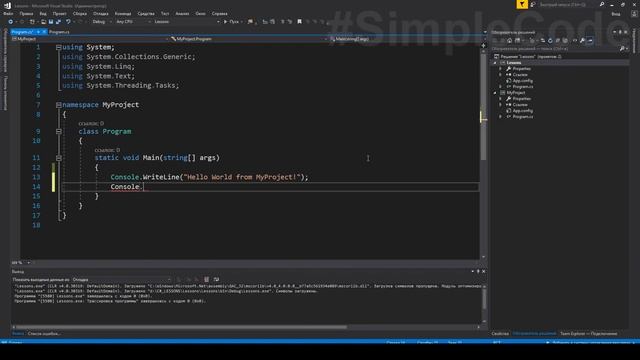Image resolution: width=640 pixels, height=360 pixels.
Task: Click Refresh icon in Solution Explorer toolbar
Action: point(550,40)
